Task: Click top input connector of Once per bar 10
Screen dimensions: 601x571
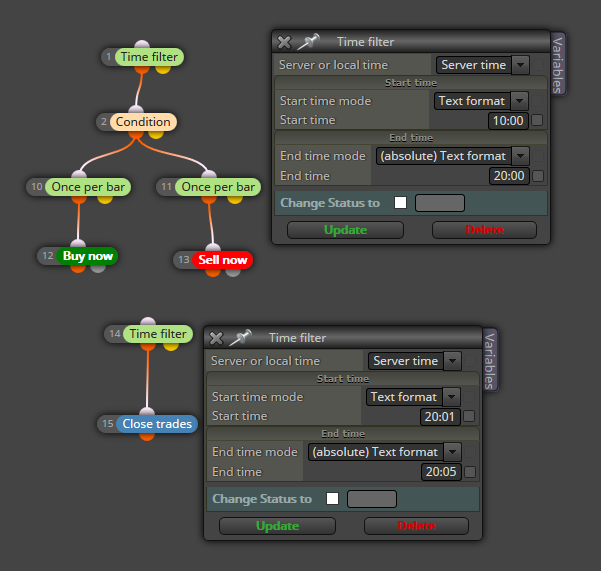Action: click(x=79, y=174)
